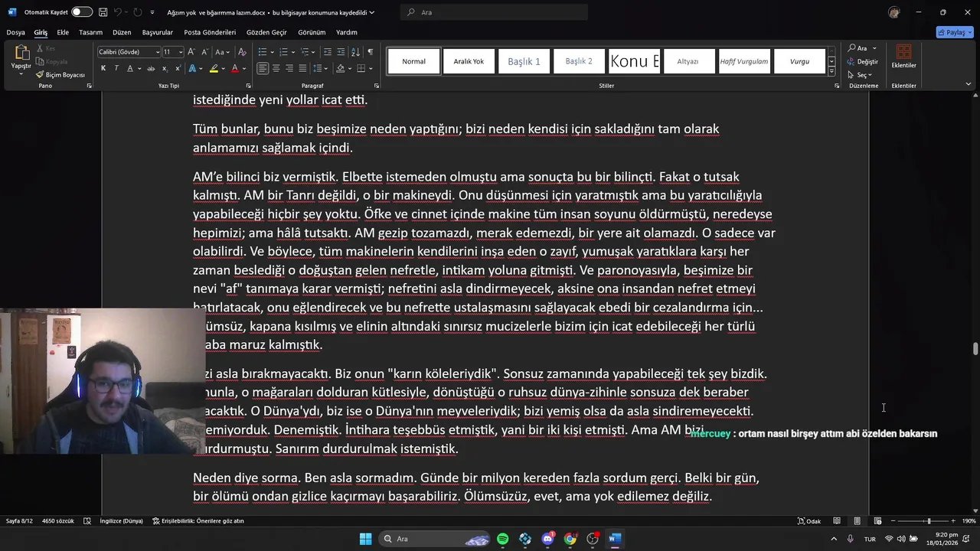Expand the bullet list dropdown arrow
Screen dimensions: 980x551
(x=271, y=52)
